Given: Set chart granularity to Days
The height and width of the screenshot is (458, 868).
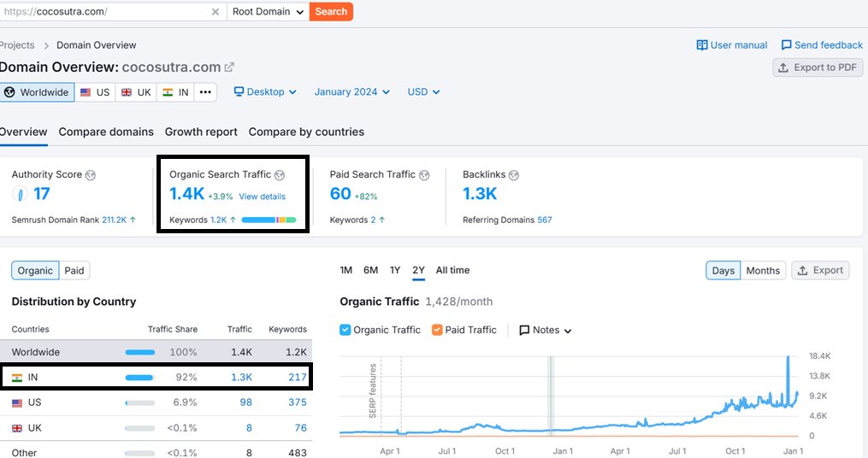Looking at the screenshot, I should [723, 271].
